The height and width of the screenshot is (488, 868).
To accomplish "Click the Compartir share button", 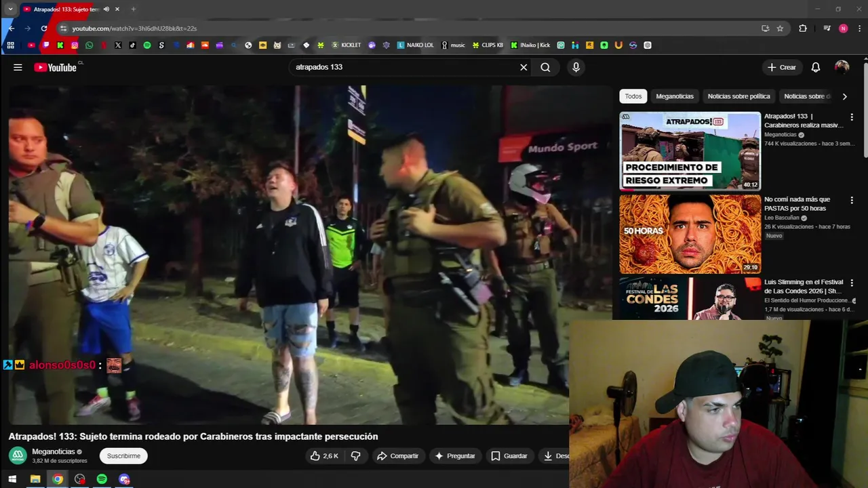I will (398, 455).
